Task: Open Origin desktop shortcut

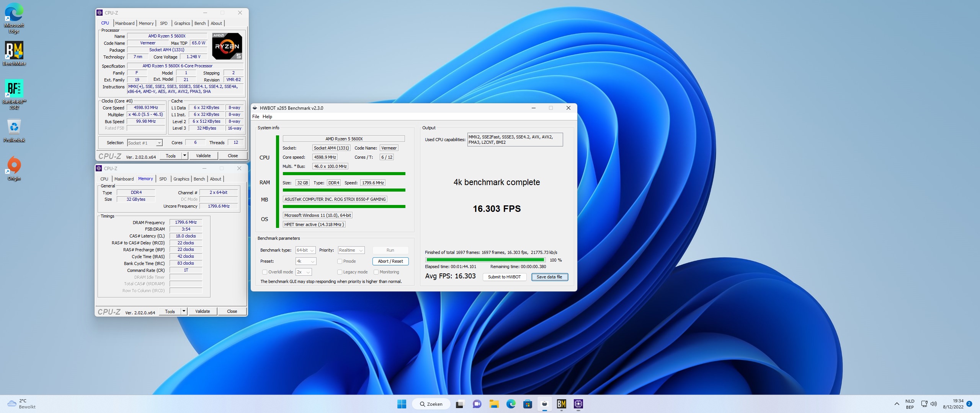Action: coord(14,168)
